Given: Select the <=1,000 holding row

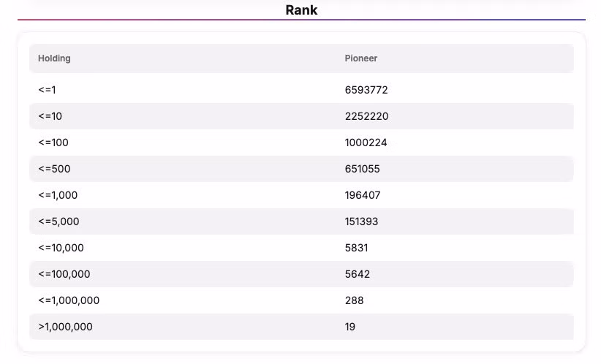Looking at the screenshot, I should coord(301,195).
